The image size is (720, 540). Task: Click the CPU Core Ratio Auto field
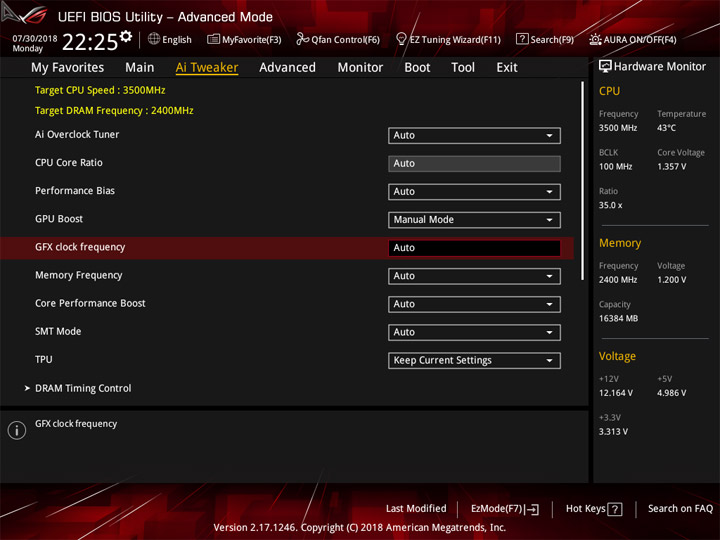[x=474, y=163]
